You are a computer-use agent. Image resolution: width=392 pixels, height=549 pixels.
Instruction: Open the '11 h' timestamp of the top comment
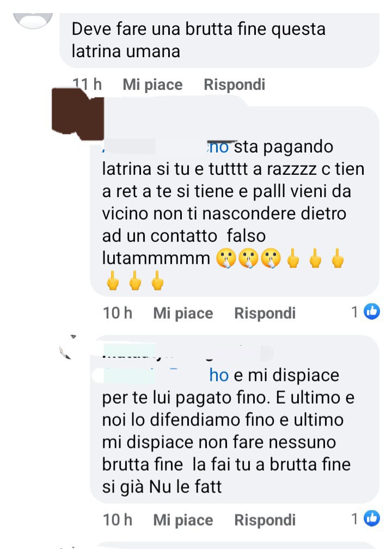click(87, 84)
